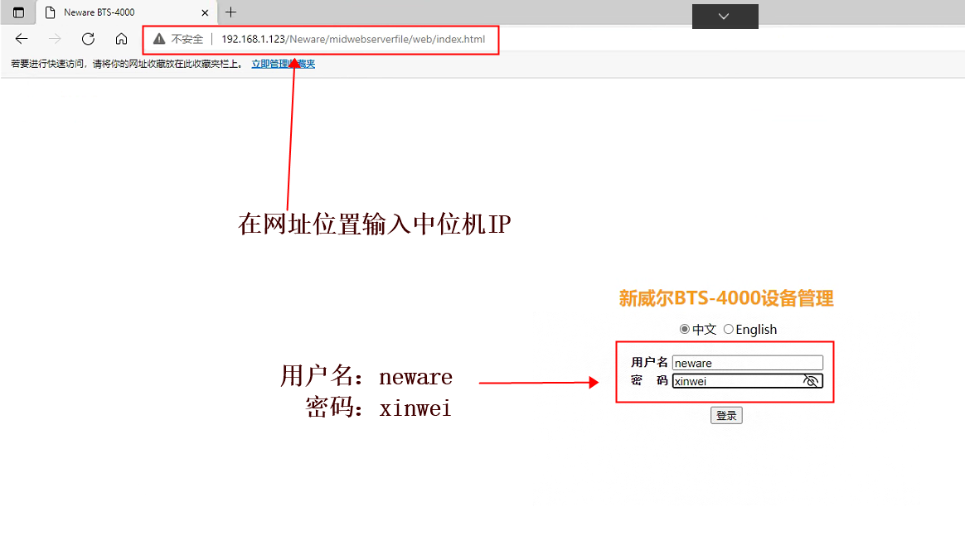Click the 新威尔BTS-4000设备管理 heading
The image size is (965, 560).
tap(726, 299)
